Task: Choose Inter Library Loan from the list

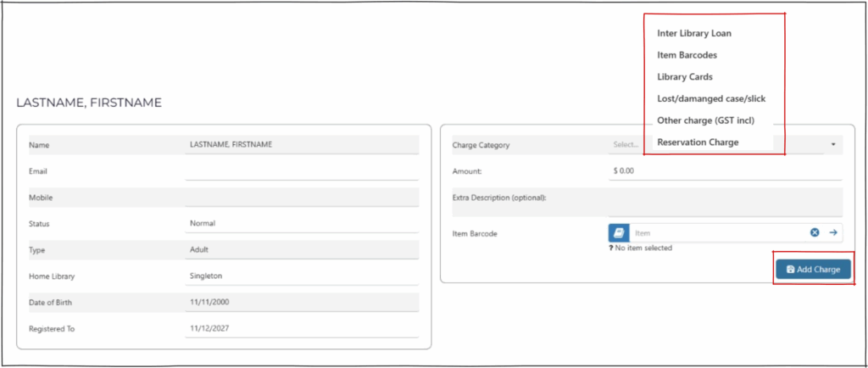Action: click(x=694, y=34)
